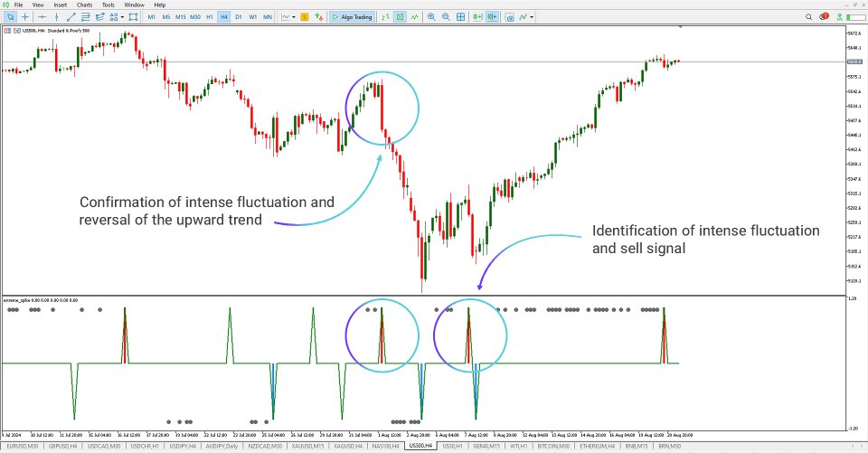868x453 pixels.
Task: Open the Help menu
Action: (160, 5)
